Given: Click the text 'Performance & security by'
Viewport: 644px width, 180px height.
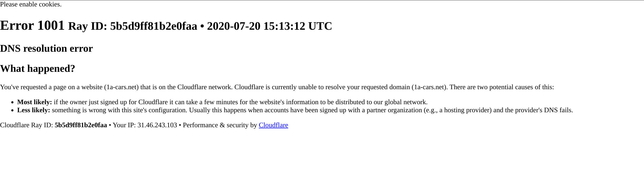Looking at the screenshot, I should [x=220, y=125].
